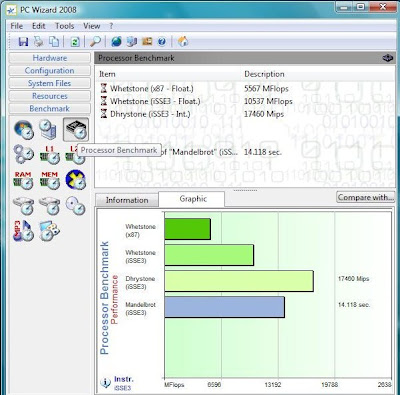The image size is (400, 395).
Task: Click the 13192 axis value
Action: coord(273,385)
